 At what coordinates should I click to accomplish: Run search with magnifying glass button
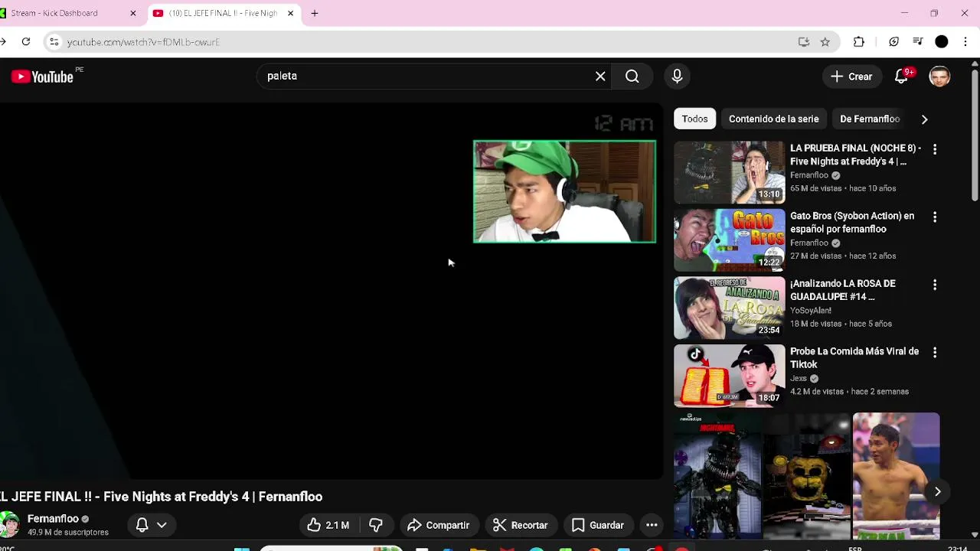pos(632,77)
